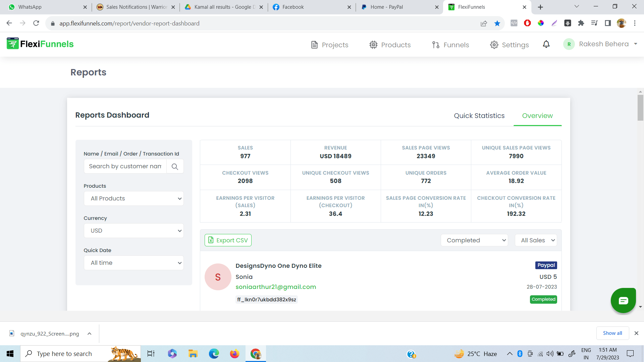Close the downloads bar
644x362 pixels.
636,333
